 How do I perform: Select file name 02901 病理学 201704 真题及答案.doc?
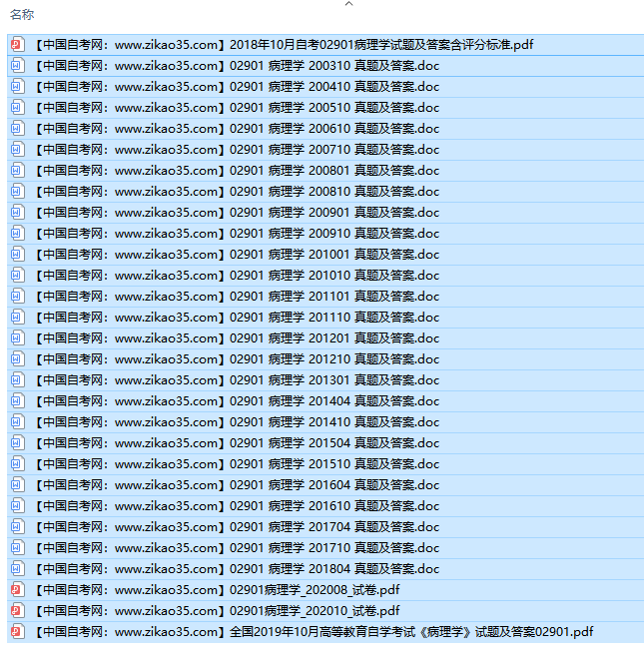click(334, 527)
